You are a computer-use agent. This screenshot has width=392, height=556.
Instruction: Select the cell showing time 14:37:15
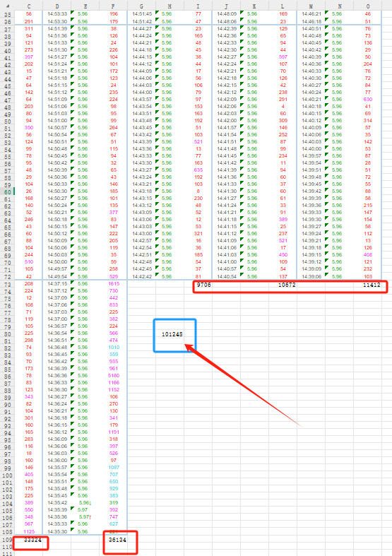click(57, 284)
